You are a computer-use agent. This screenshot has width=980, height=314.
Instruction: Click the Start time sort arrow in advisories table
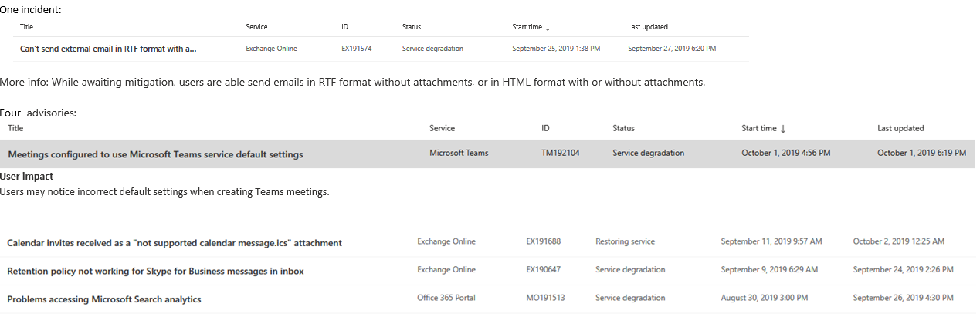784,129
